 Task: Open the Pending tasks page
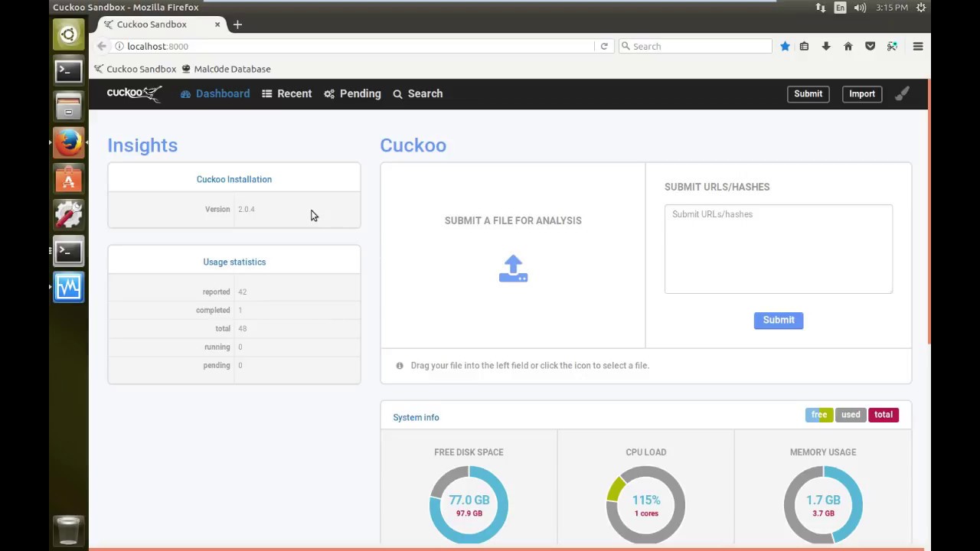352,93
